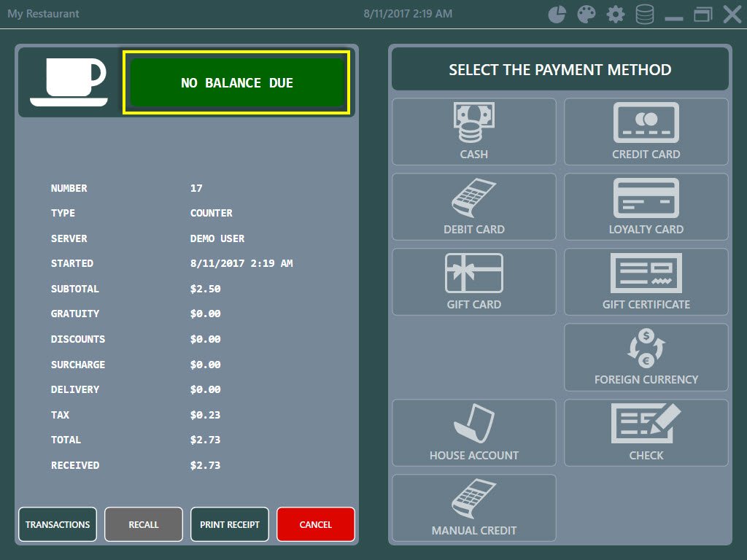Viewport: 747px width, 560px height.
Task: Choose Gift Card payment
Action: (474, 282)
